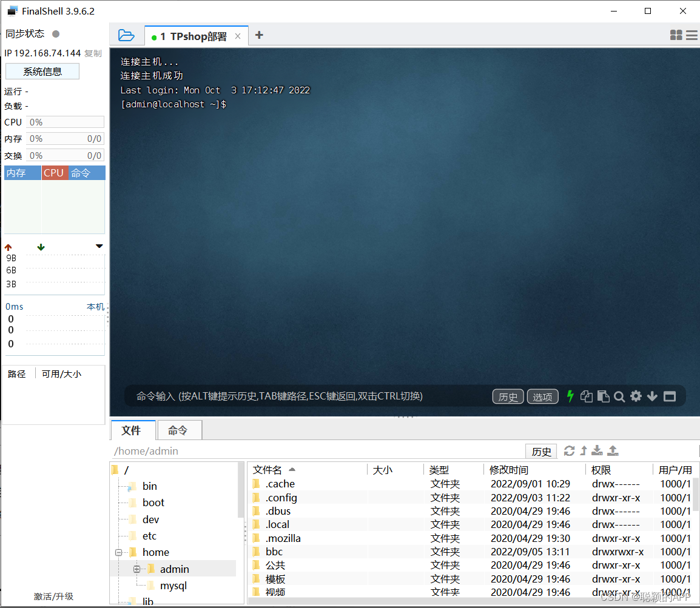This screenshot has height=608, width=700.
Task: Click the upload traffic red arrow
Action: coord(8,247)
